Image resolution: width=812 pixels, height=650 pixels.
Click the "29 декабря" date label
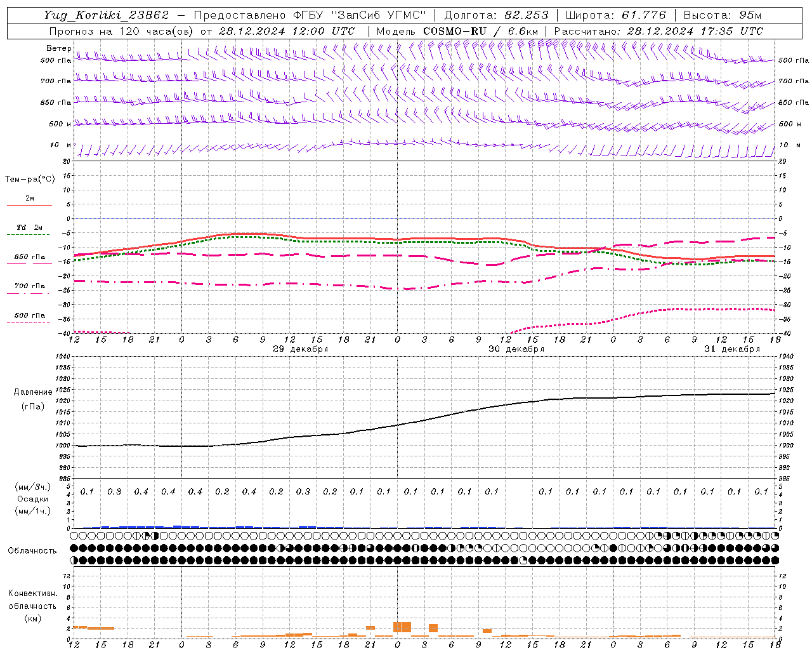coord(300,349)
